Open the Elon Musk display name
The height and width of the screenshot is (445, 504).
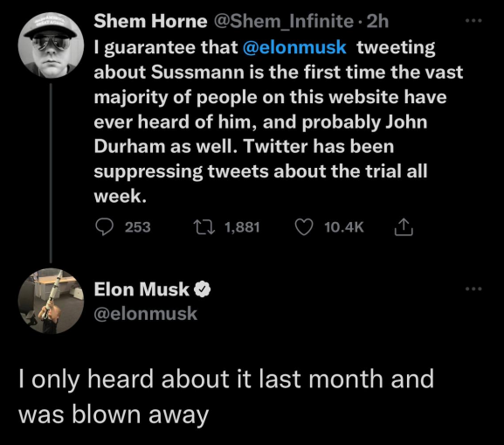point(142,289)
